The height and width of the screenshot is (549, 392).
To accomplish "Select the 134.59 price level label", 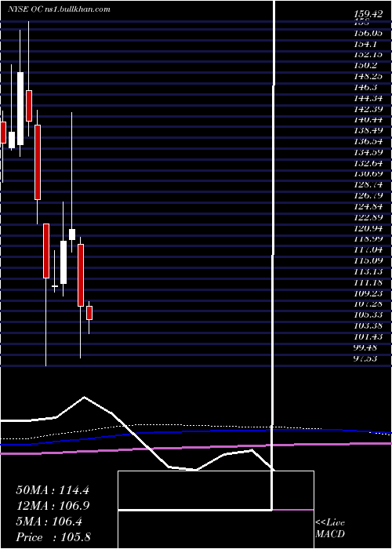I will (367, 152).
